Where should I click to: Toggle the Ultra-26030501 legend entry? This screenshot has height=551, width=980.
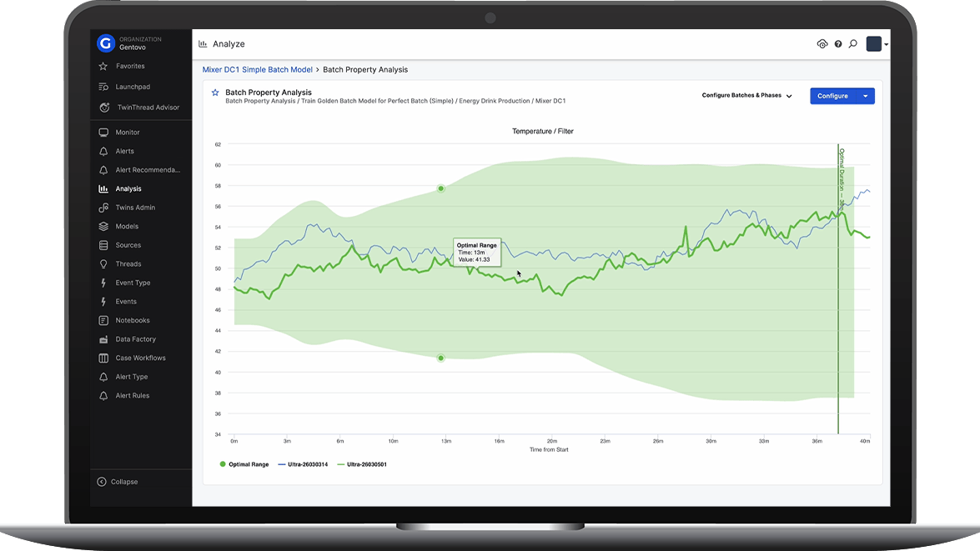click(361, 464)
